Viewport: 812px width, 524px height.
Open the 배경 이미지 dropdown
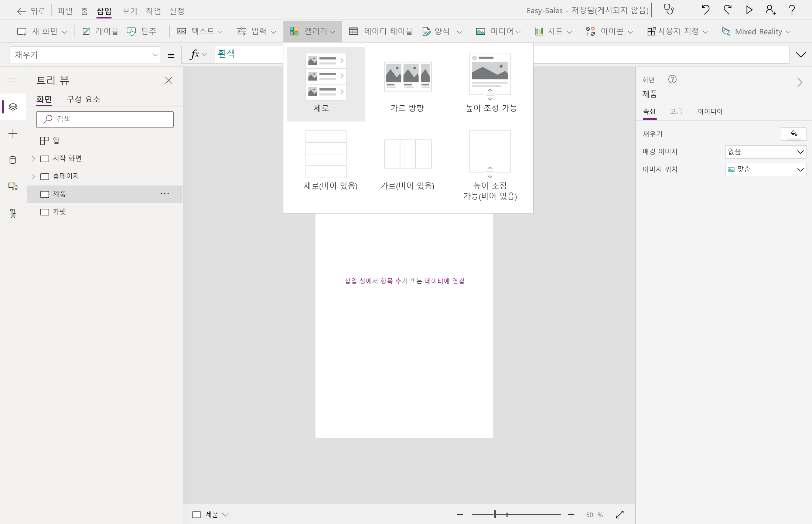(x=765, y=152)
